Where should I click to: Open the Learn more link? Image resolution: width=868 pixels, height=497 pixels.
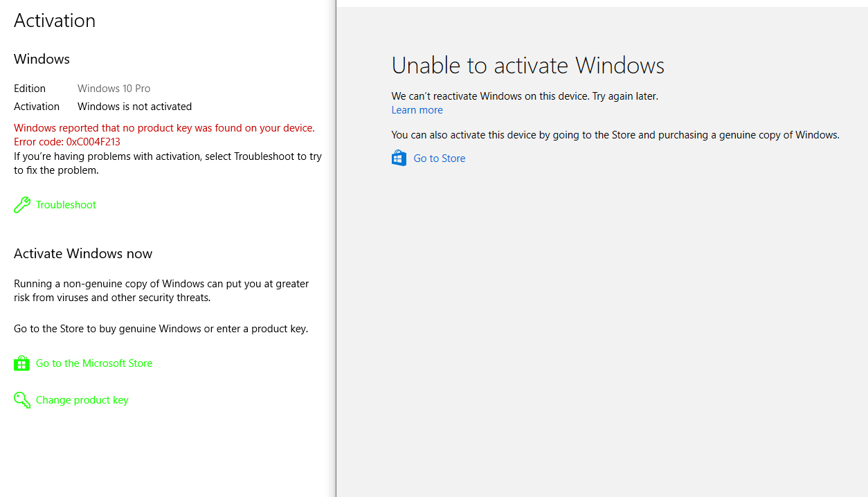[417, 110]
